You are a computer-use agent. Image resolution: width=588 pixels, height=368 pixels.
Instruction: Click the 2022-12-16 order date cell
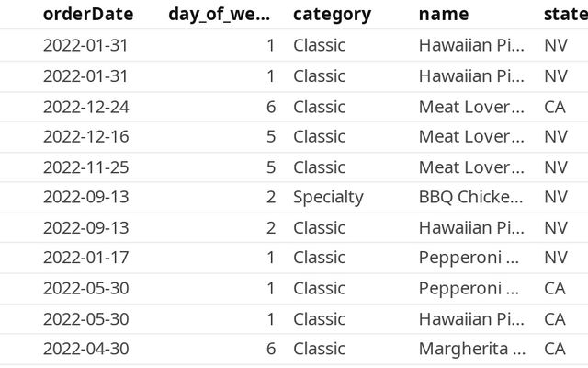coord(86,137)
